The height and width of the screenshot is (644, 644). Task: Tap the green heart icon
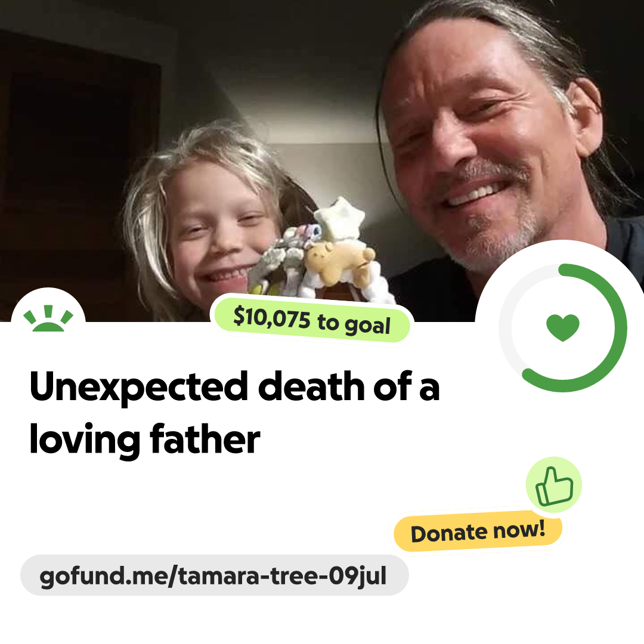563,327
